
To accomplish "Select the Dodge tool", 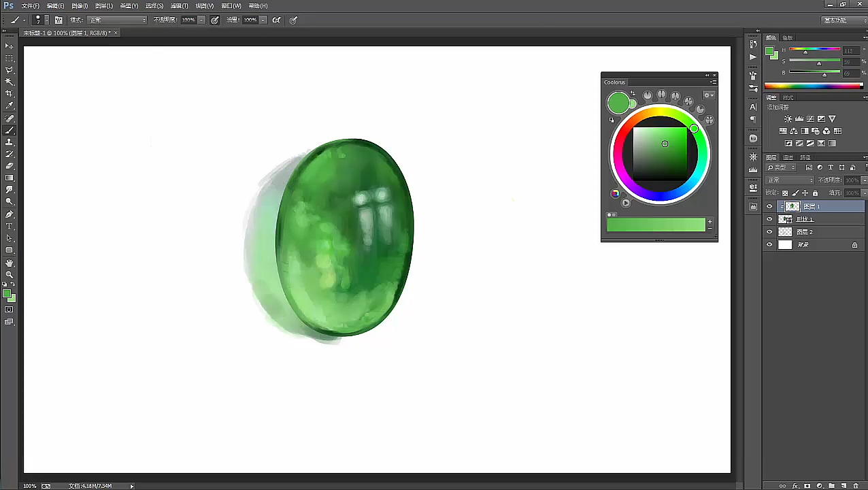I will (10, 201).
